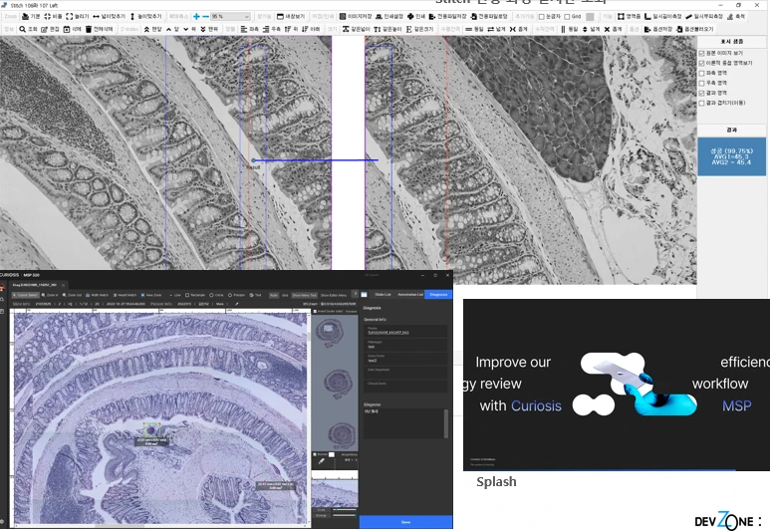Open the 95 % zoom dropdown
The width and height of the screenshot is (770, 532).
[x=230, y=16]
